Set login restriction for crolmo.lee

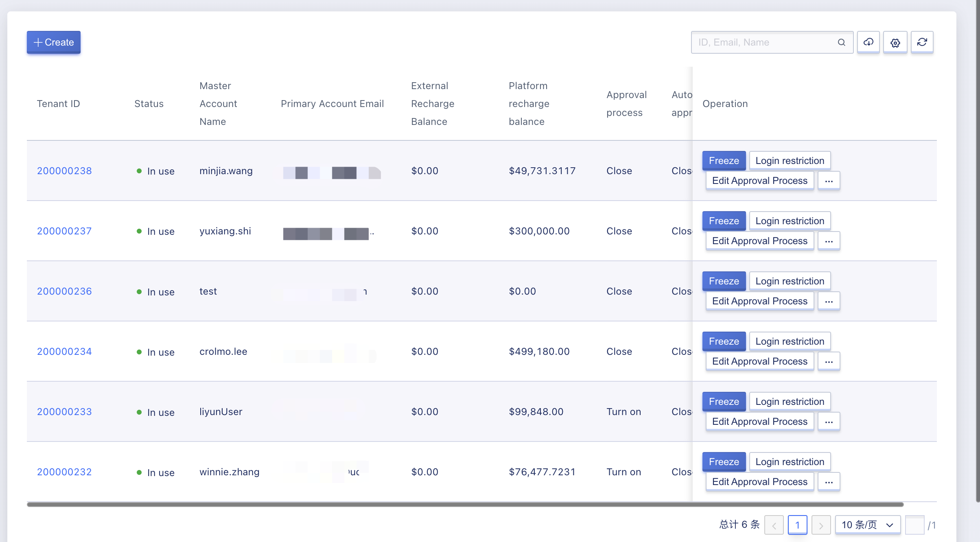pyautogui.click(x=790, y=341)
